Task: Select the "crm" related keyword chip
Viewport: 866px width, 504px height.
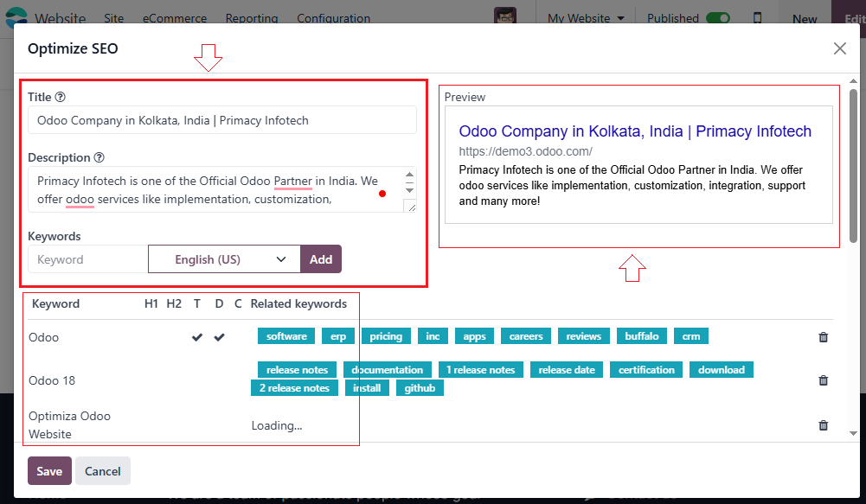Action: point(691,335)
